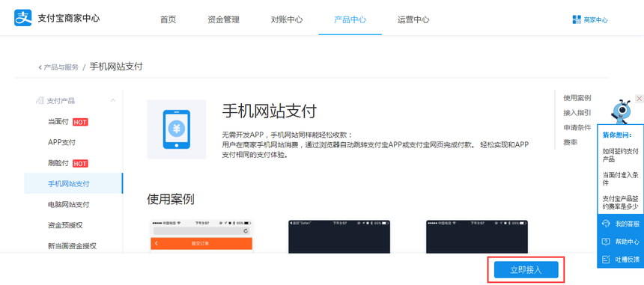
Task: Open the 对账中心 tab
Action: (x=287, y=19)
